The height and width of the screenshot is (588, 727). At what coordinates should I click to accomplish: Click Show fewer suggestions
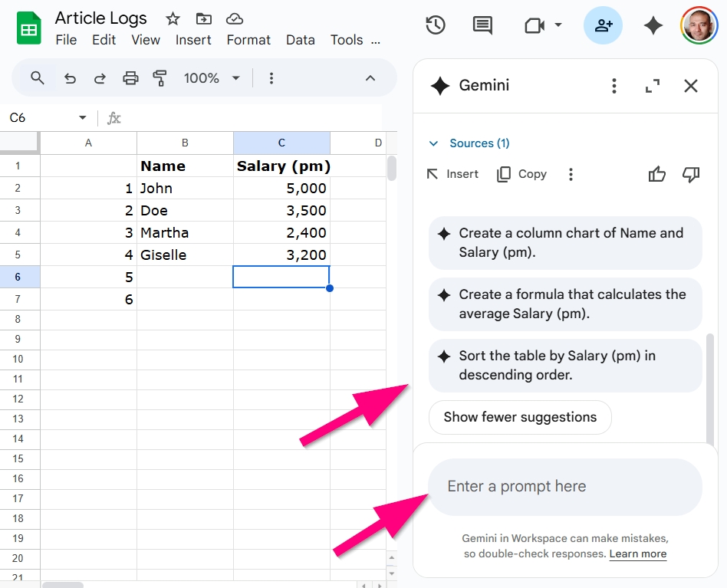[520, 417]
